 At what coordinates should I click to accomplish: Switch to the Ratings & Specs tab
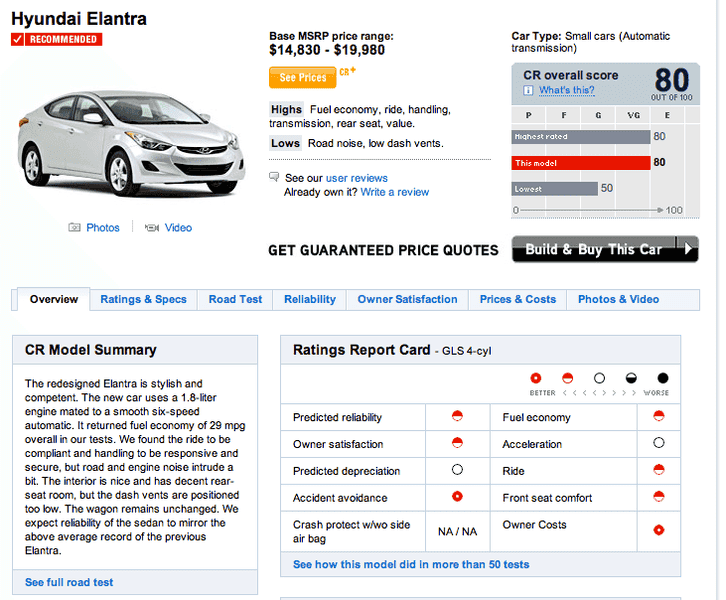[144, 299]
